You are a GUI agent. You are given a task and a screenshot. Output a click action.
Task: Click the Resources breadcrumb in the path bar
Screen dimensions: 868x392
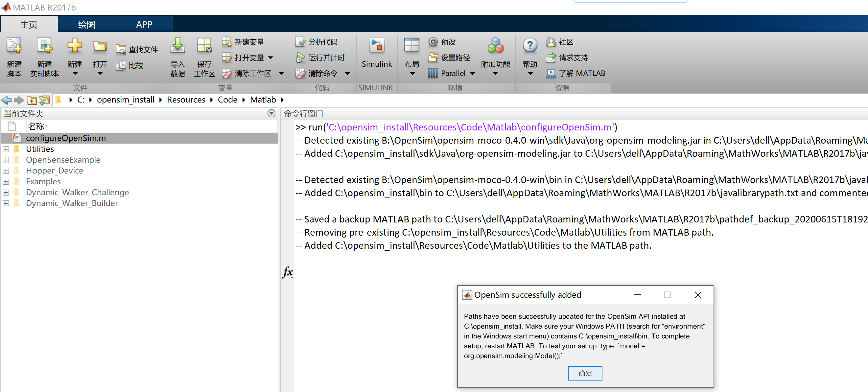point(186,100)
